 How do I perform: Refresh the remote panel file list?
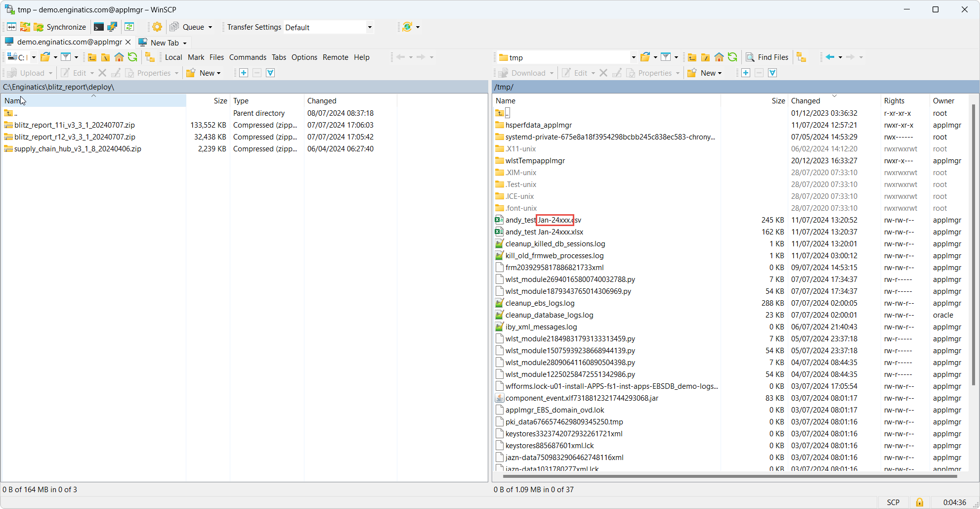732,57
